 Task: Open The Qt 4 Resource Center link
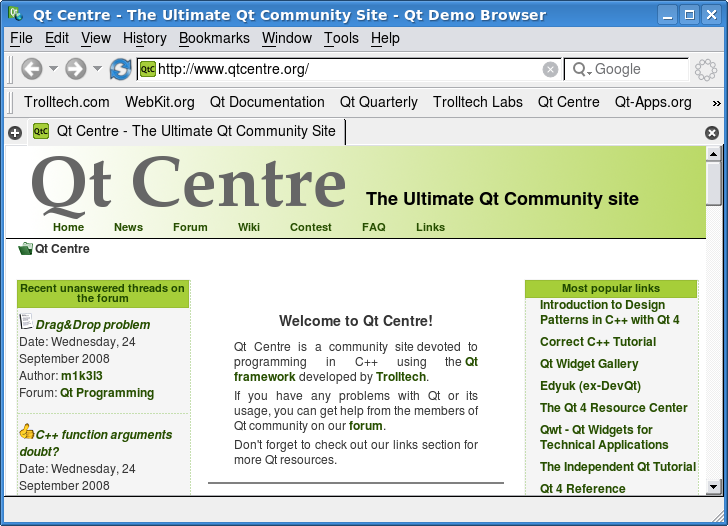coord(613,408)
